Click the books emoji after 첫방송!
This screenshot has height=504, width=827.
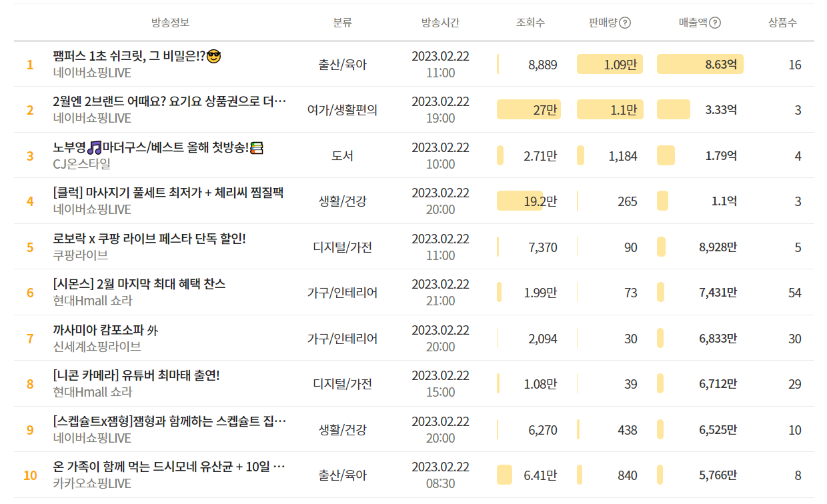click(x=257, y=147)
